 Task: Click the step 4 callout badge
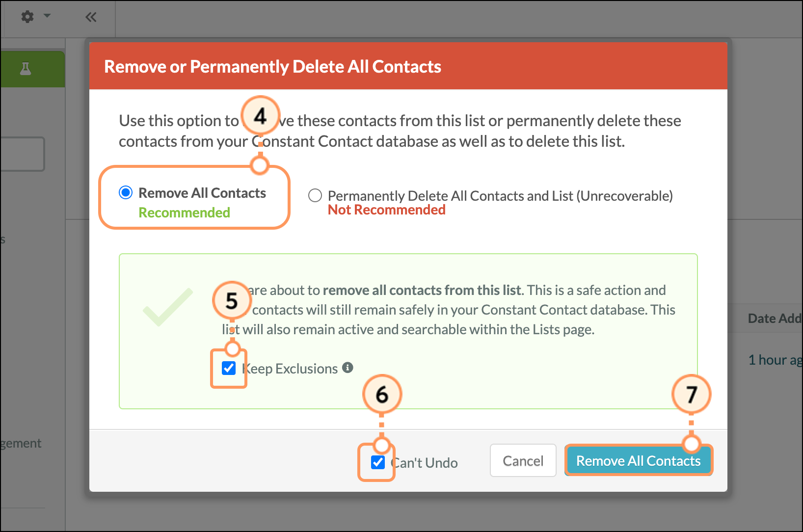point(260,116)
